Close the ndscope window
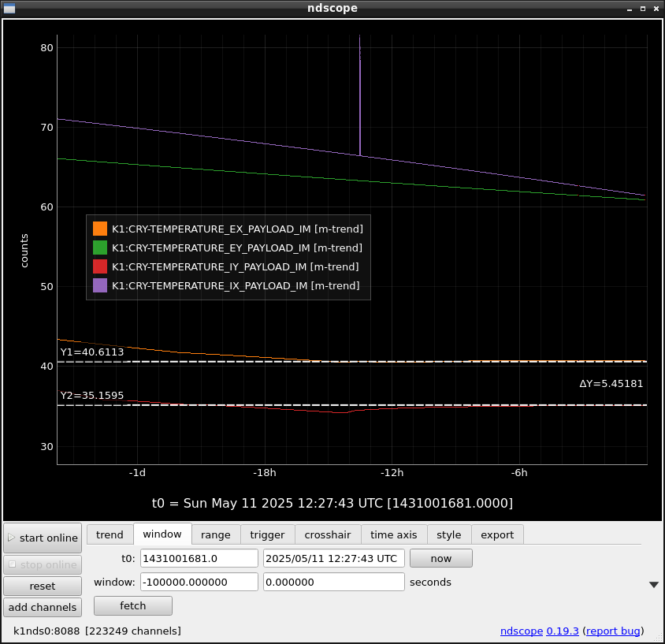The image size is (665, 644). pyautogui.click(x=656, y=9)
